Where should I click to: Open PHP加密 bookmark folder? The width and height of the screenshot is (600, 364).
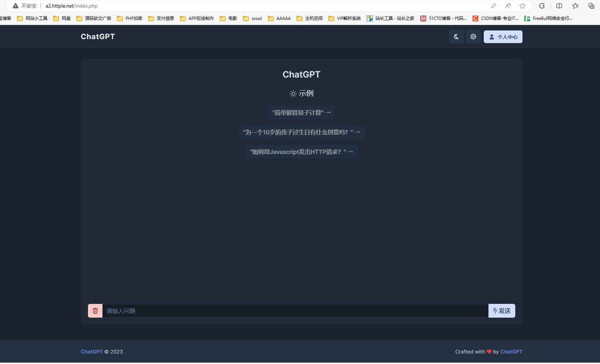coord(130,18)
